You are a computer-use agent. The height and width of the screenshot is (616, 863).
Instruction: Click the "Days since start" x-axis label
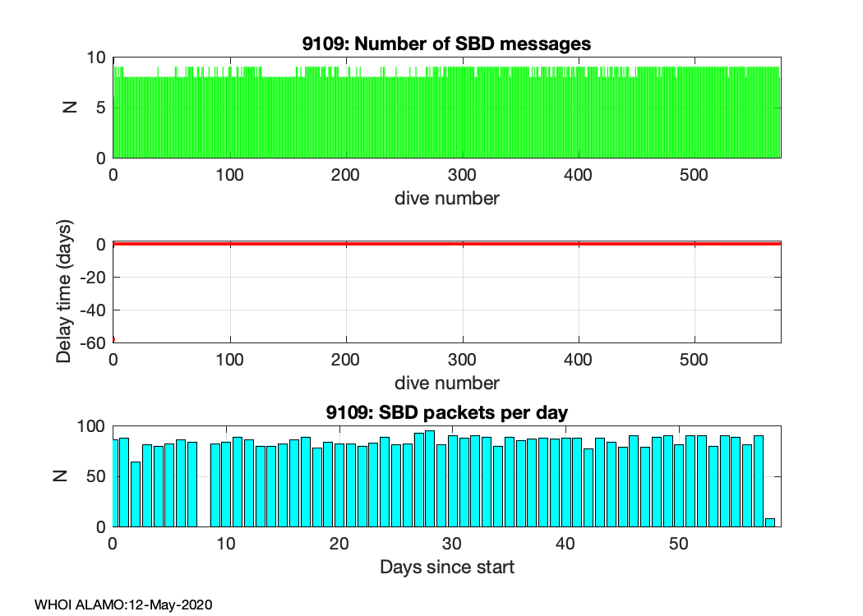446,567
